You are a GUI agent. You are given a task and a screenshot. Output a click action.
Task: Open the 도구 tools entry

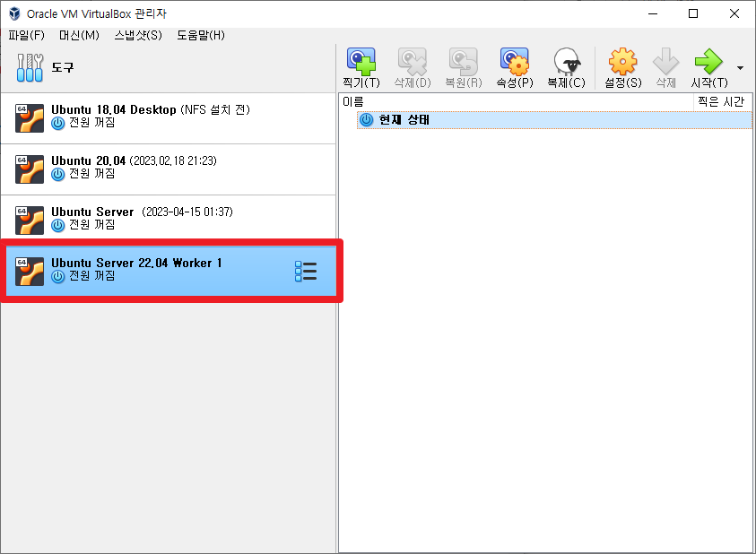point(168,67)
